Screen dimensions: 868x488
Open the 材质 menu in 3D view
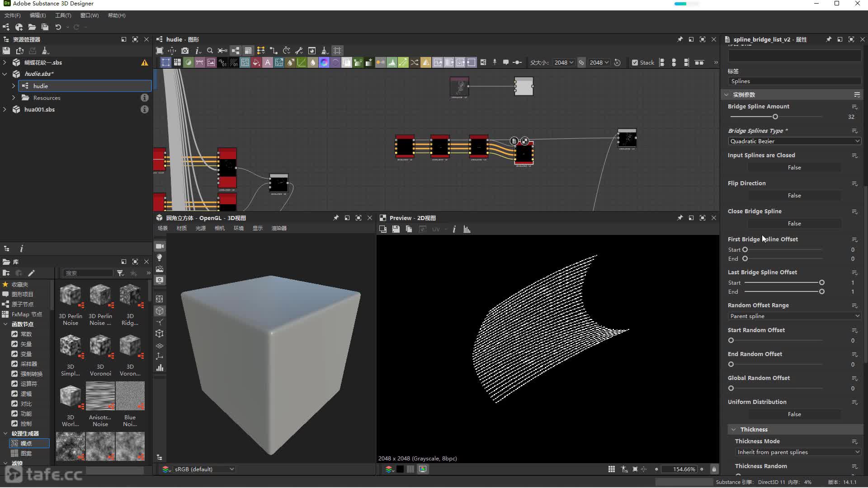point(181,228)
